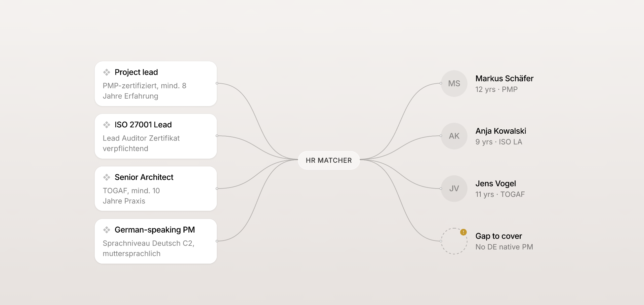The image size is (644, 305).
Task: Click the 'Sprachniveau Deutsch C2, muttersprachlich' description
Action: [148, 248]
